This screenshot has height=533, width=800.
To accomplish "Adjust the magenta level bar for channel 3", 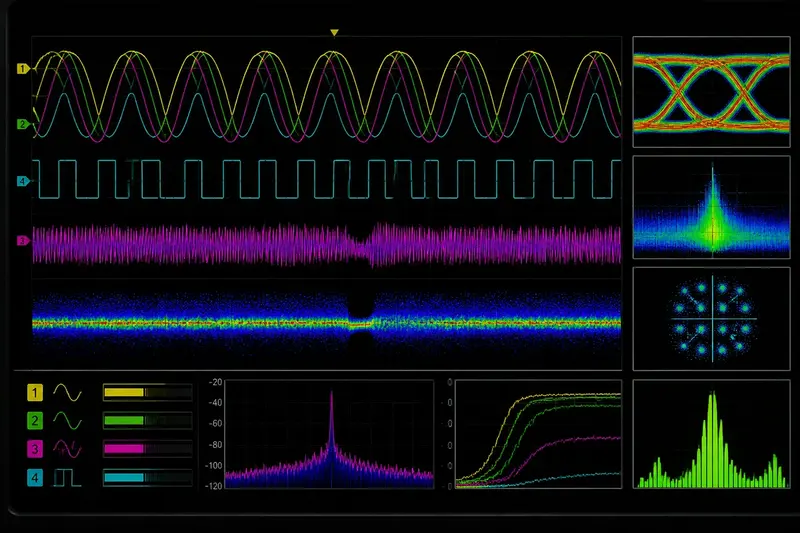I will pyautogui.click(x=147, y=449).
